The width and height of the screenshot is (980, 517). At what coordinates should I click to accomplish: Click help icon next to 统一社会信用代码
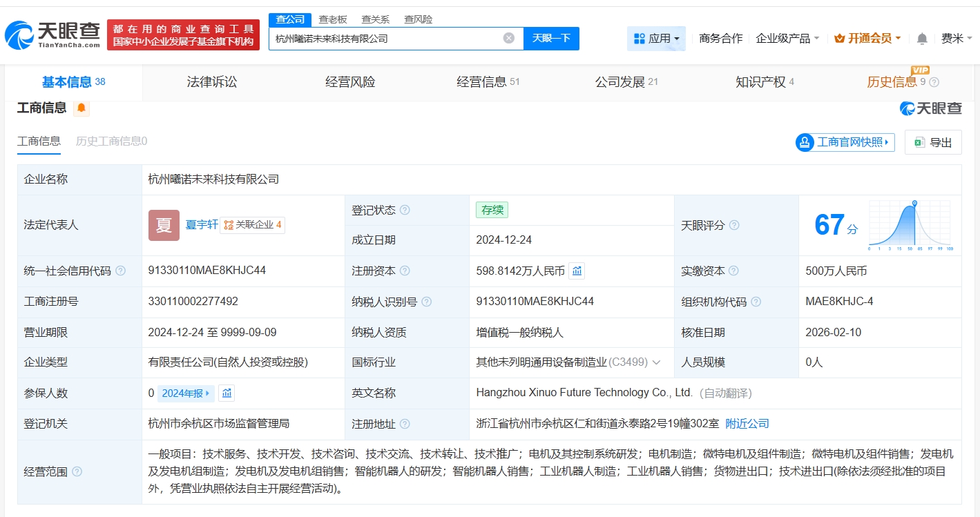[x=121, y=271]
